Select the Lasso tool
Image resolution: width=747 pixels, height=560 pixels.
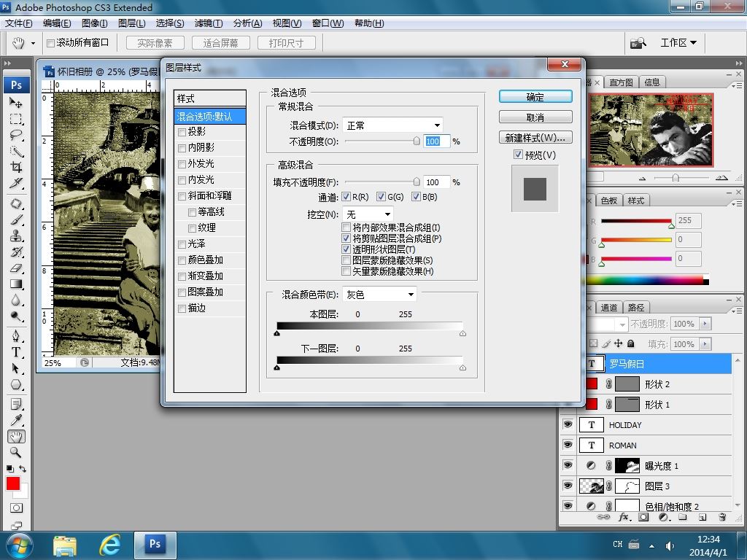click(16, 135)
